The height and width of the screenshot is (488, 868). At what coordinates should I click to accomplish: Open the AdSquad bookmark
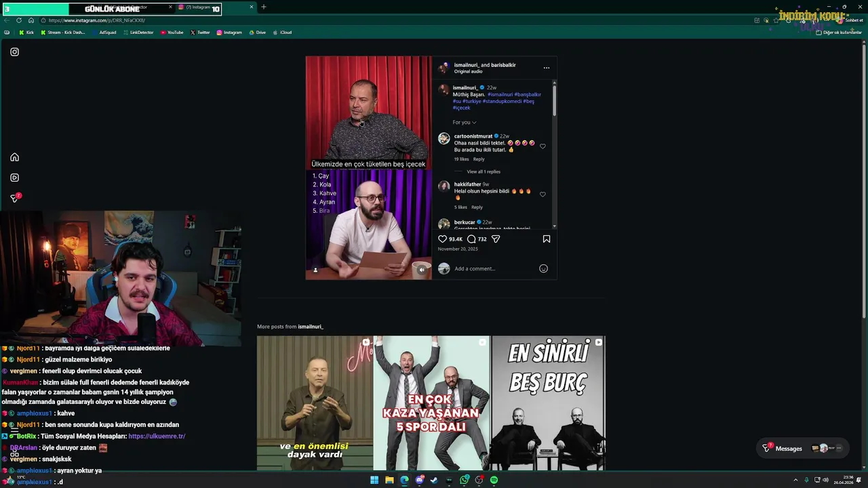click(x=104, y=33)
